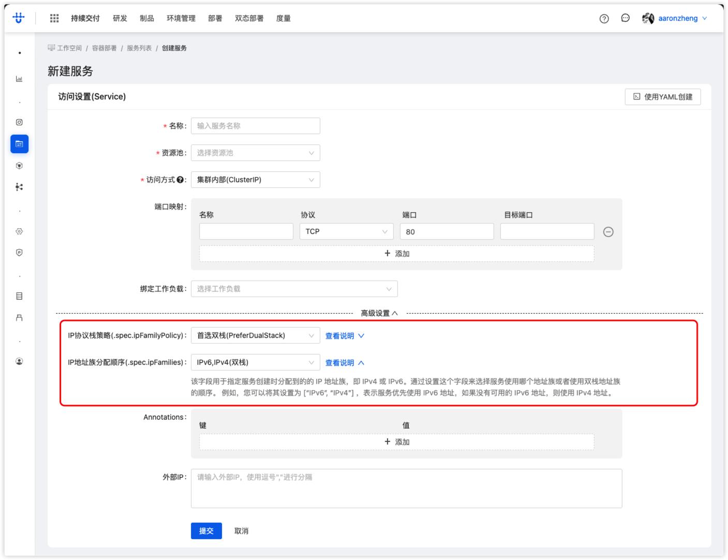This screenshot has height=560, width=728.
Task: Click the access method help tooltip icon
Action: pos(180,180)
